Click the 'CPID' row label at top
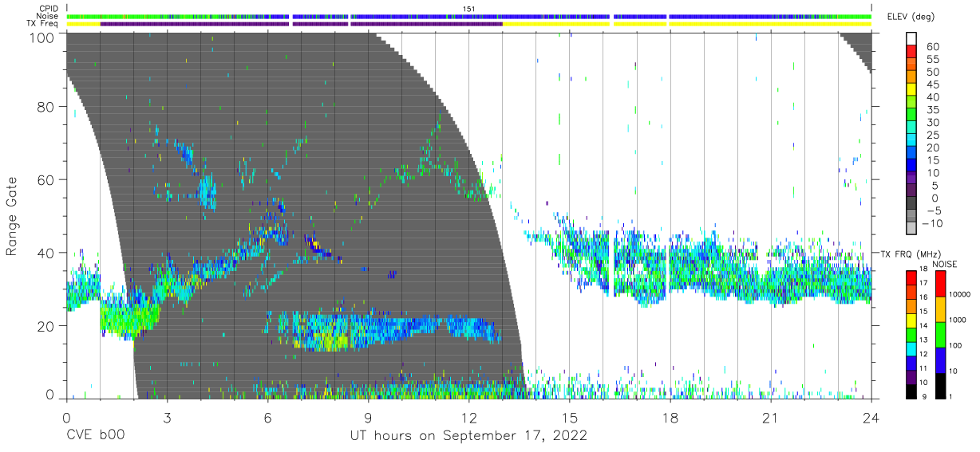The height and width of the screenshot is (452, 980). [x=49, y=8]
